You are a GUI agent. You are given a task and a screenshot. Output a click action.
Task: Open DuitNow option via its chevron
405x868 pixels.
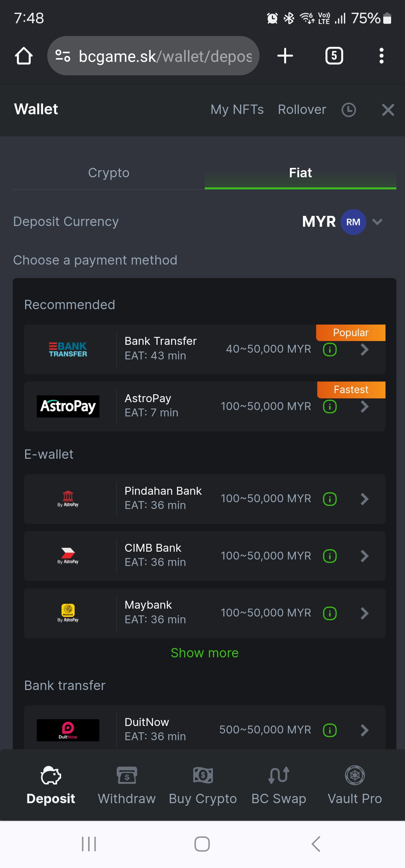coord(364,730)
